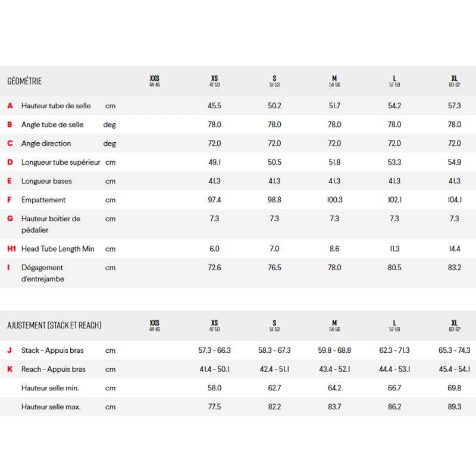Select the red letter A row marker

pos(10,106)
